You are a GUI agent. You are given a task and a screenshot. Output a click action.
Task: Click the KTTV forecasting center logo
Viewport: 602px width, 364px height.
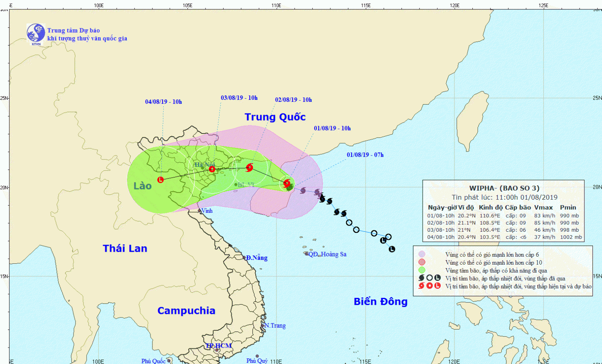coord(36,34)
